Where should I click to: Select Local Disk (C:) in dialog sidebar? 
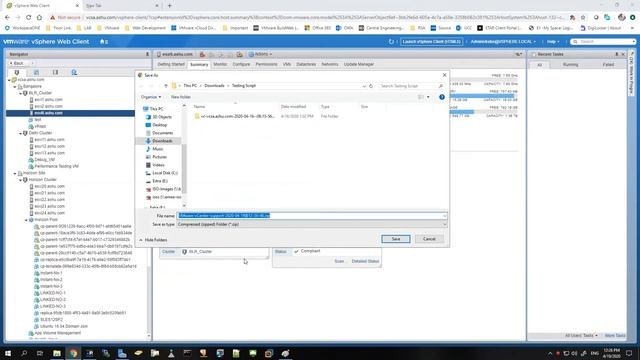click(164, 173)
